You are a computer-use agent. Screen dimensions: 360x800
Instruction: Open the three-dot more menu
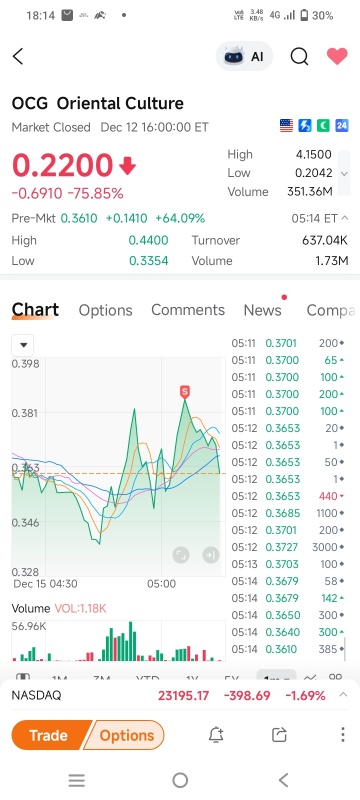[343, 735]
